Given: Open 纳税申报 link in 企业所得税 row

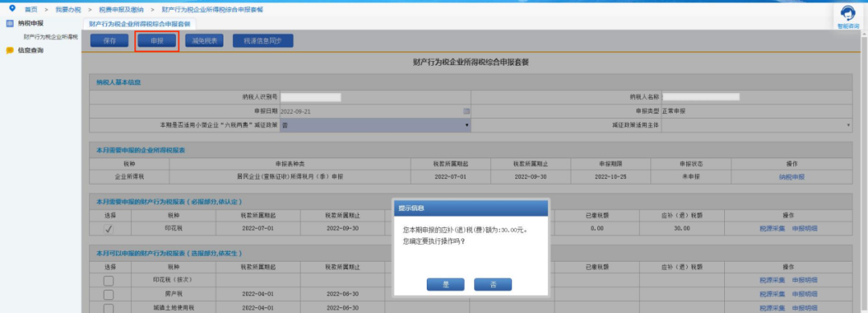Looking at the screenshot, I should pyautogui.click(x=792, y=177).
